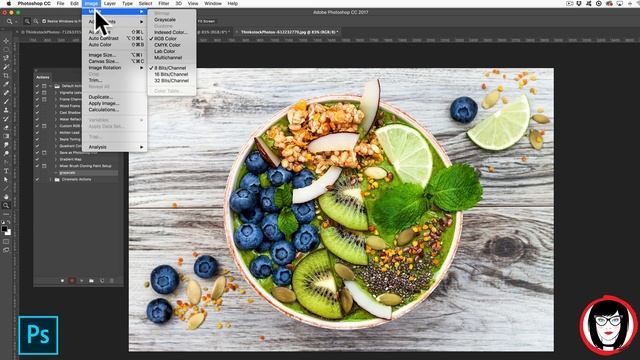The image size is (640, 360).
Task: Delete the selected action with trash icon
Action: click(111, 281)
